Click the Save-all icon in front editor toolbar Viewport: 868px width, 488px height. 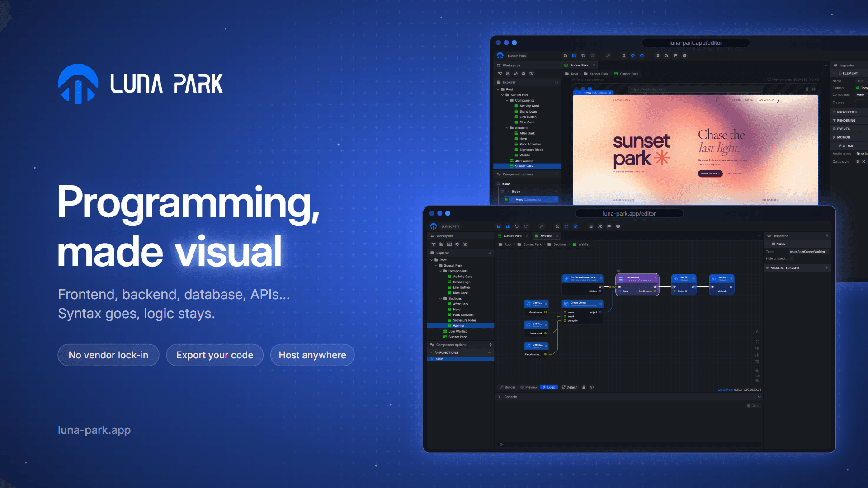pos(508,226)
